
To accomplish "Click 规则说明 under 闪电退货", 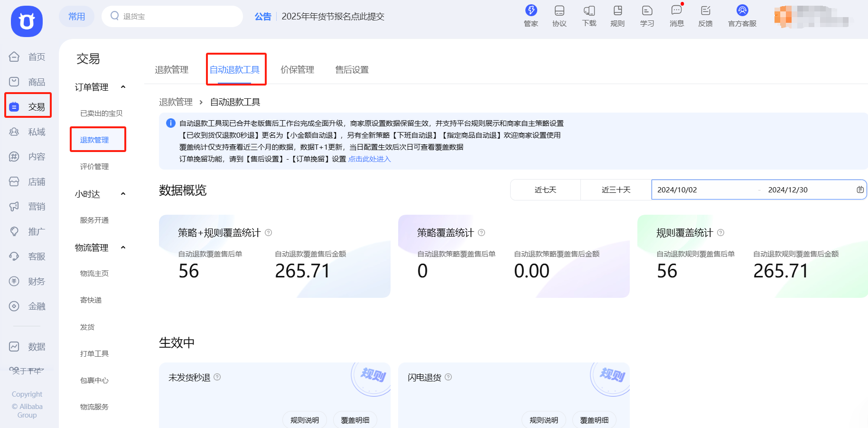I will [x=544, y=420].
